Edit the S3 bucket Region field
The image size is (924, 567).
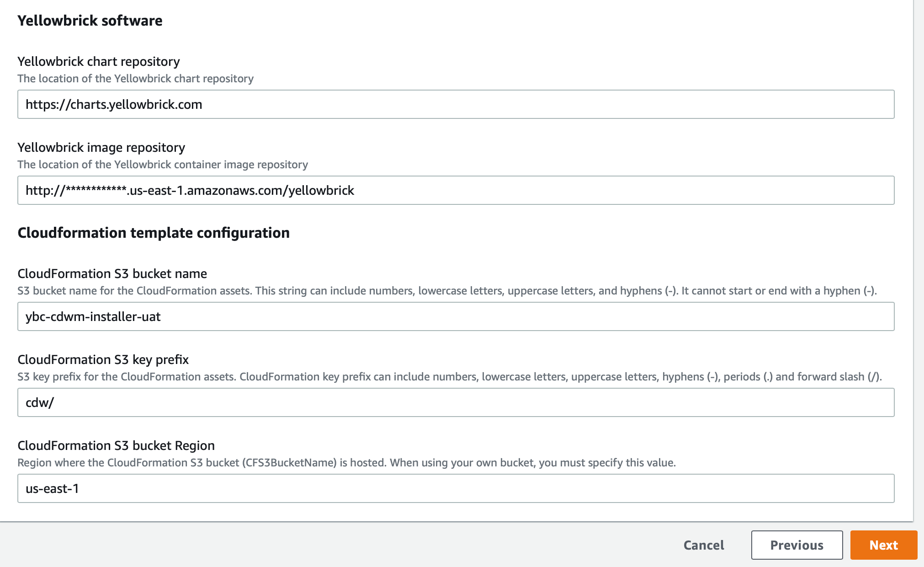click(x=456, y=488)
